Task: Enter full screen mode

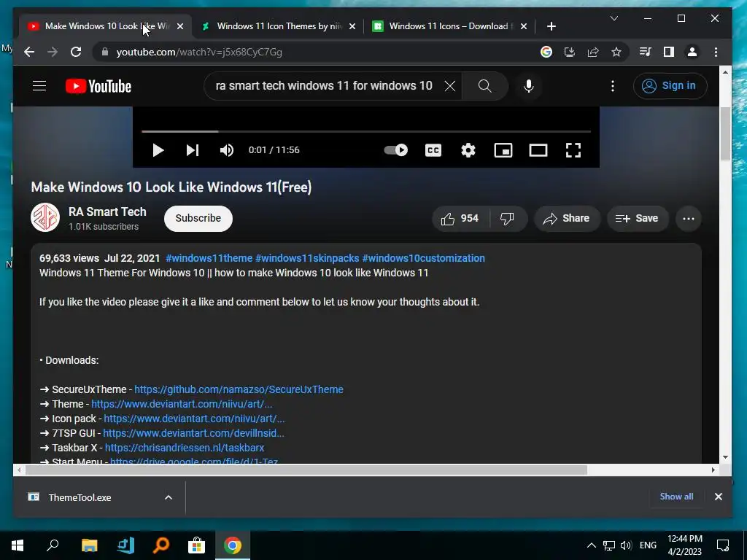Action: pyautogui.click(x=573, y=150)
